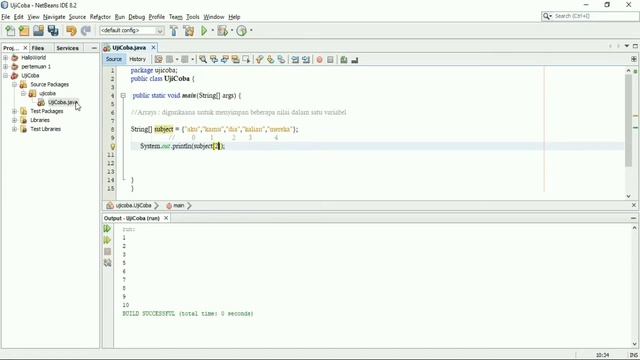This screenshot has width=640, height=360.
Task: Switch to the Services tab
Action: 67,48
